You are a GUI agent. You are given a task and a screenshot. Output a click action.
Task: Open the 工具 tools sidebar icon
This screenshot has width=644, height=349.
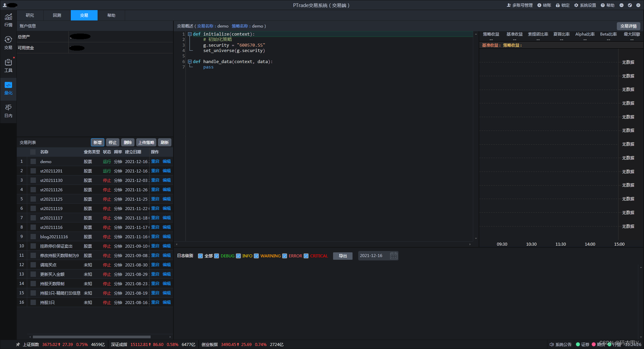pos(8,66)
